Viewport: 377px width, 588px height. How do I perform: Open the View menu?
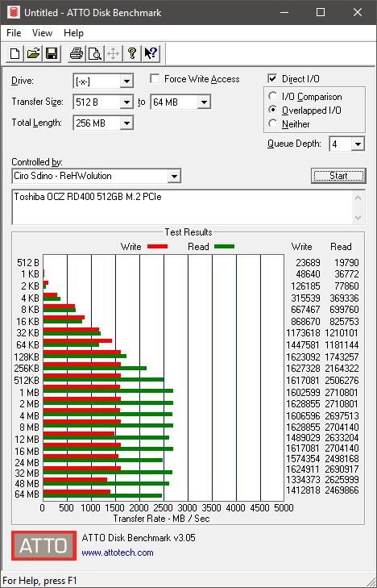[x=42, y=33]
